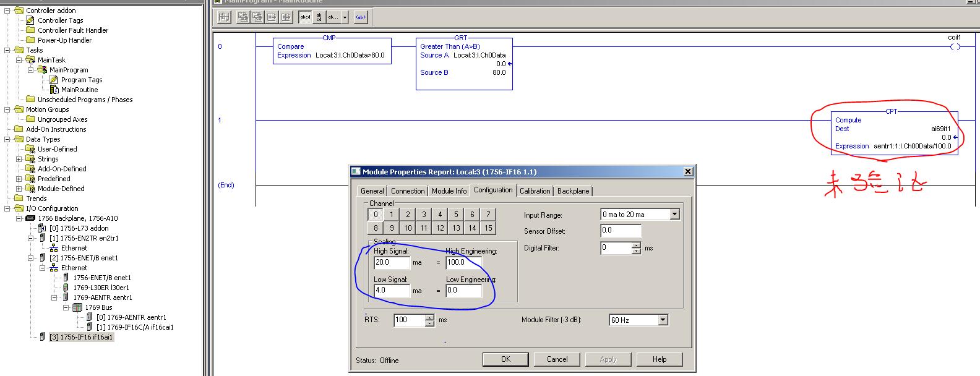Click the two-line 'ab cd' toolbar button

point(319,17)
